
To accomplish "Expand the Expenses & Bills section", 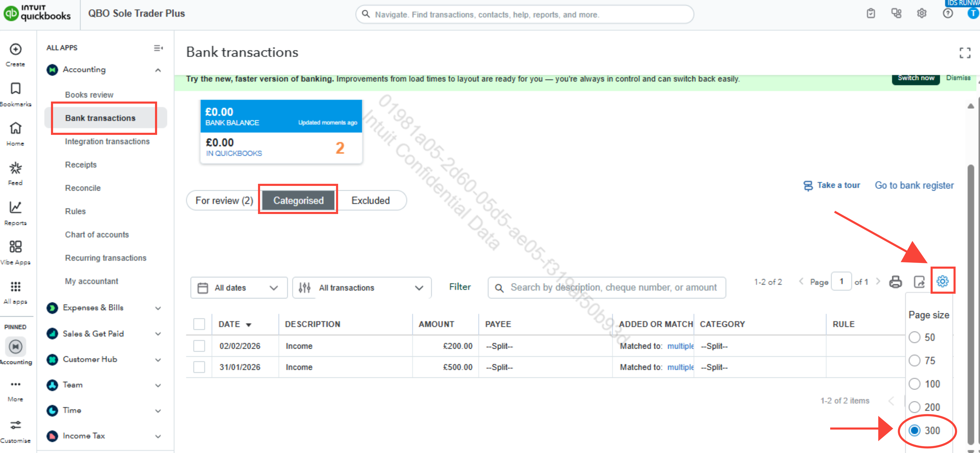I will click(x=158, y=308).
